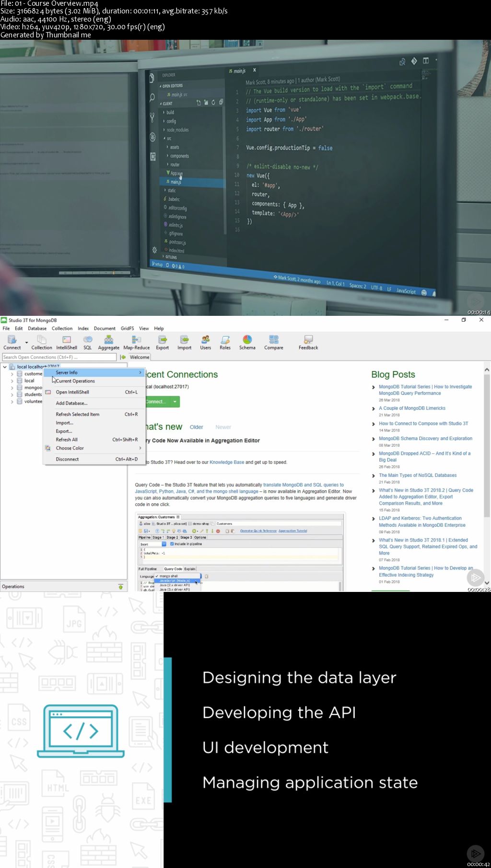Open the dropdown arrow next to Connect toolbar button

(x=26, y=343)
